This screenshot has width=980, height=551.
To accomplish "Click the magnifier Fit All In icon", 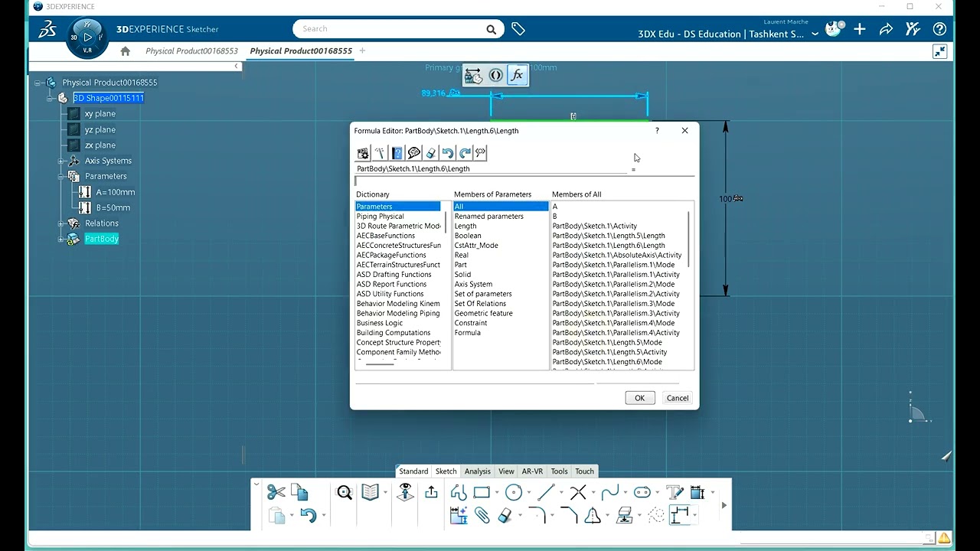I will (345, 493).
